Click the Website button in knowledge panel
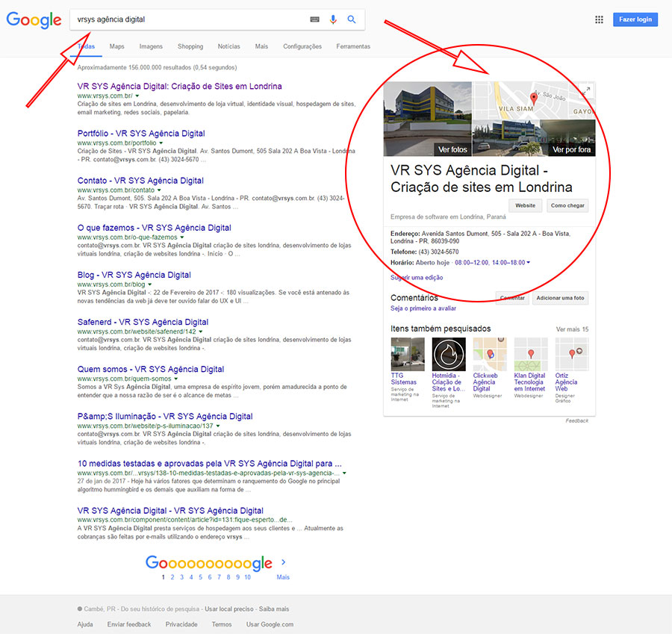Image resolution: width=672 pixels, height=634 pixels. coord(526,206)
